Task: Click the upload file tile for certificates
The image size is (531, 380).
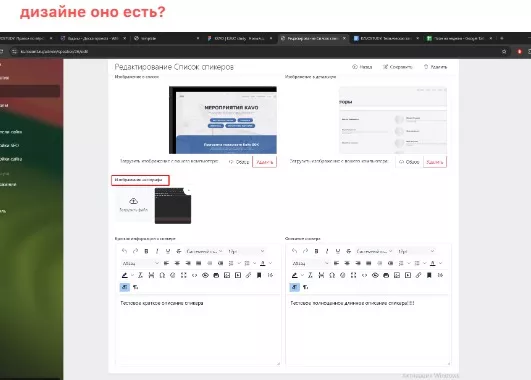Action: point(134,205)
